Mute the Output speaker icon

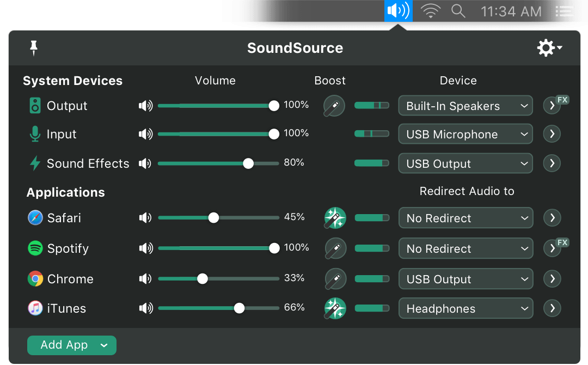(145, 106)
